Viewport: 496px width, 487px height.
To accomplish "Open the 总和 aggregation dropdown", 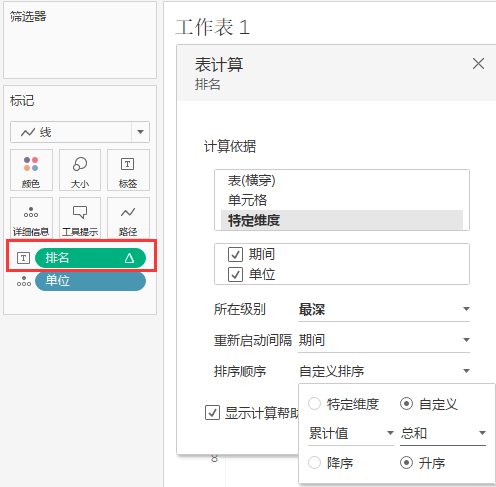I will coord(443,433).
